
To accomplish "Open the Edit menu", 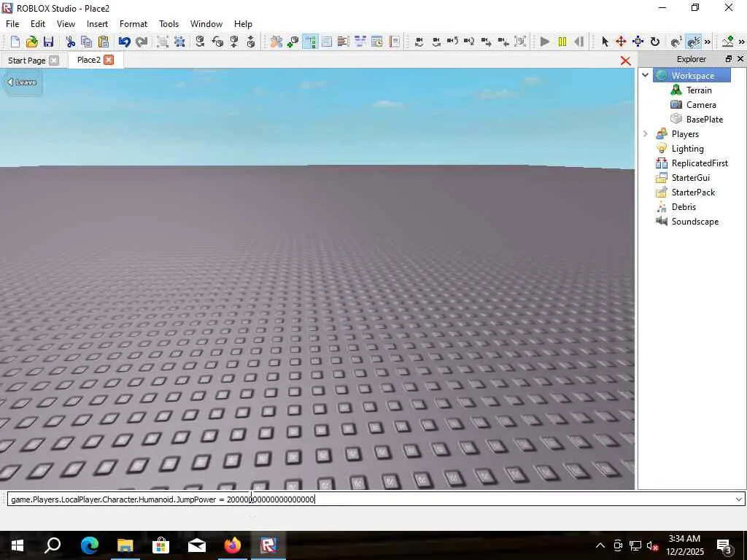I will click(38, 24).
